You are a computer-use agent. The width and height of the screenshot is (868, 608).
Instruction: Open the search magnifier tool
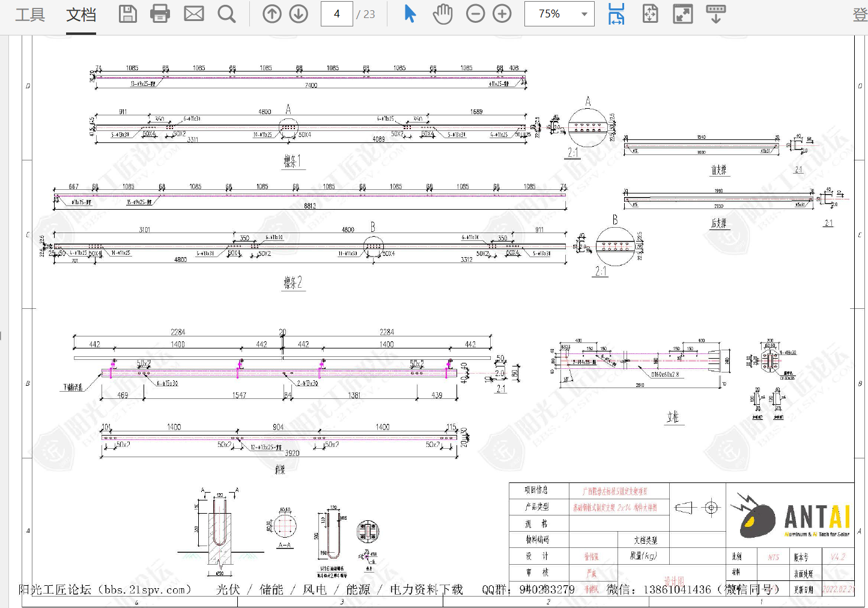point(226,14)
